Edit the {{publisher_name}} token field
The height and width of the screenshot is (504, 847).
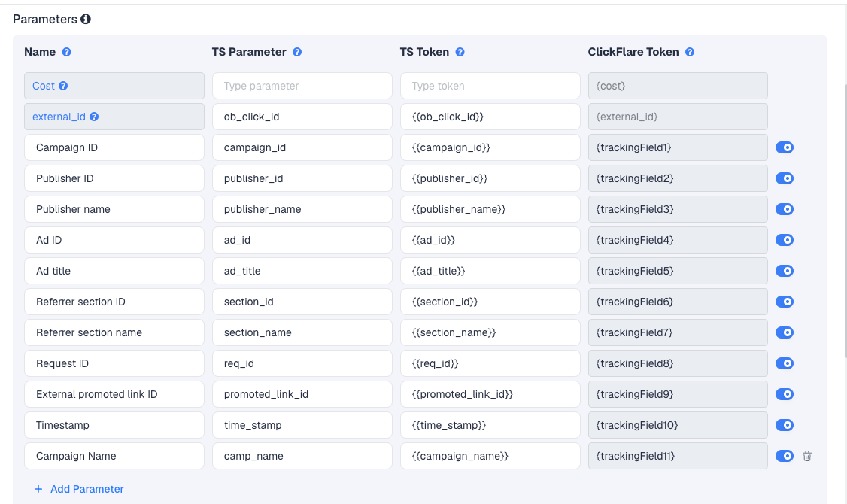click(x=490, y=209)
